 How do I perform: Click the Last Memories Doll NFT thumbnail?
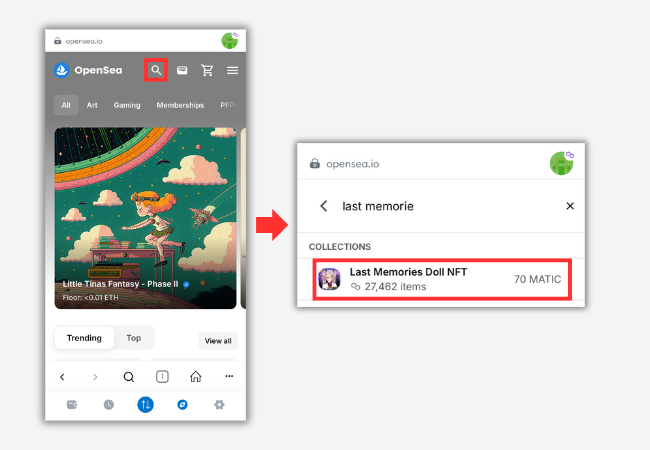click(329, 279)
